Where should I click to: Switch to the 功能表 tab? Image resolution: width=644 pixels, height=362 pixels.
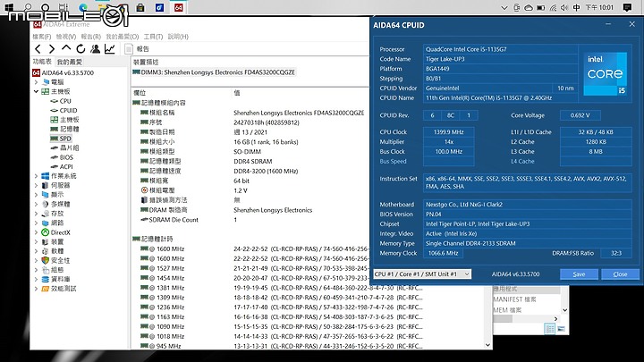click(x=42, y=62)
